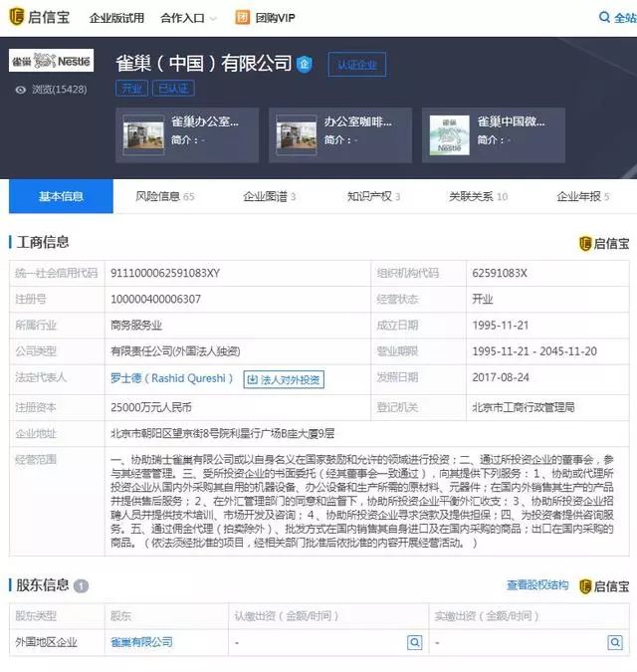This screenshot has width=637, height=672.
Task: Open the 雀巢中国微... card
Action: (494, 135)
